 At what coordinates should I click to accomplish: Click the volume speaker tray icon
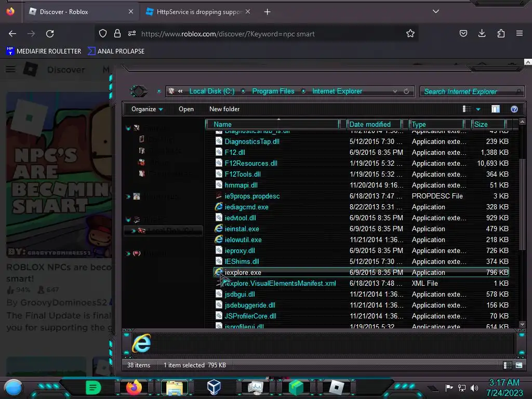tap(474, 388)
